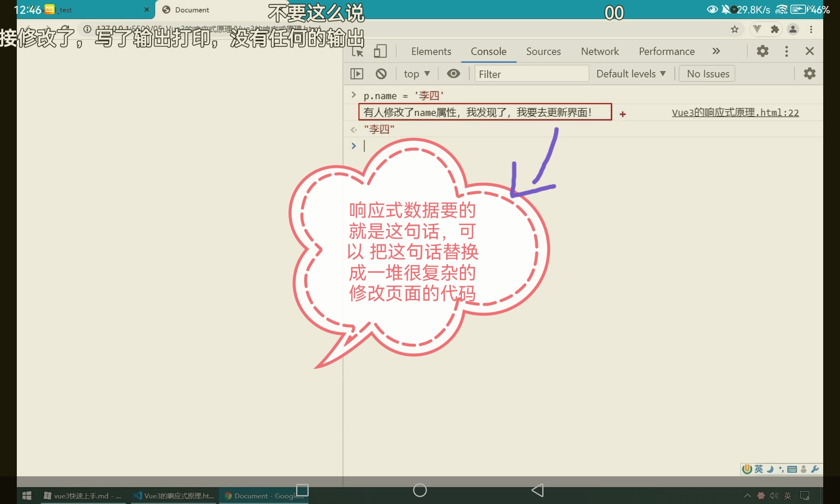Click the console Filter input field
Screen dimensions: 840x504
(531, 74)
